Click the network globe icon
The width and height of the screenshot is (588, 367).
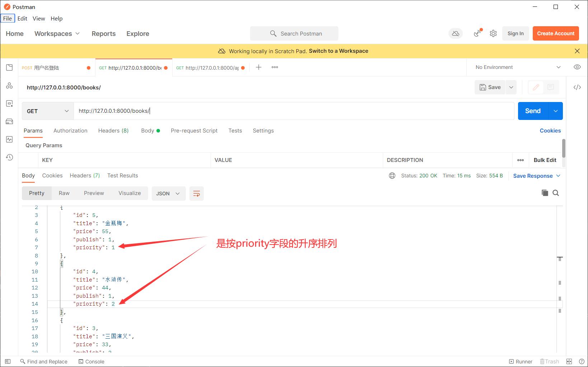pyautogui.click(x=392, y=176)
